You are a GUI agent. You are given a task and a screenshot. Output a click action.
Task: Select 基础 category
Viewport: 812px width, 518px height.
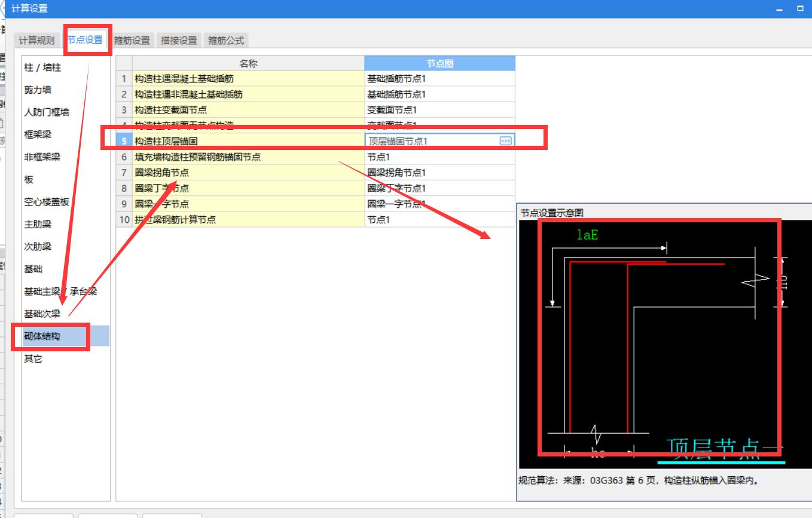[66, 269]
